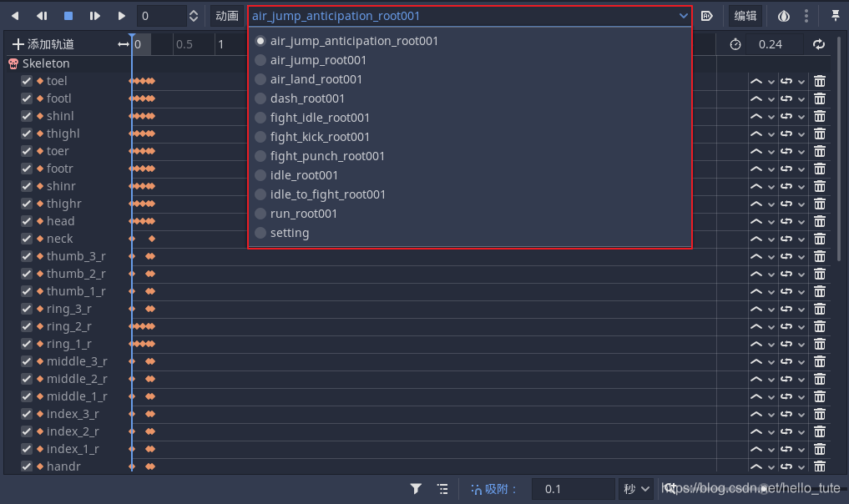Open loop wrap dropdown for neck track
The height and width of the screenshot is (504, 849).
[x=793, y=239]
